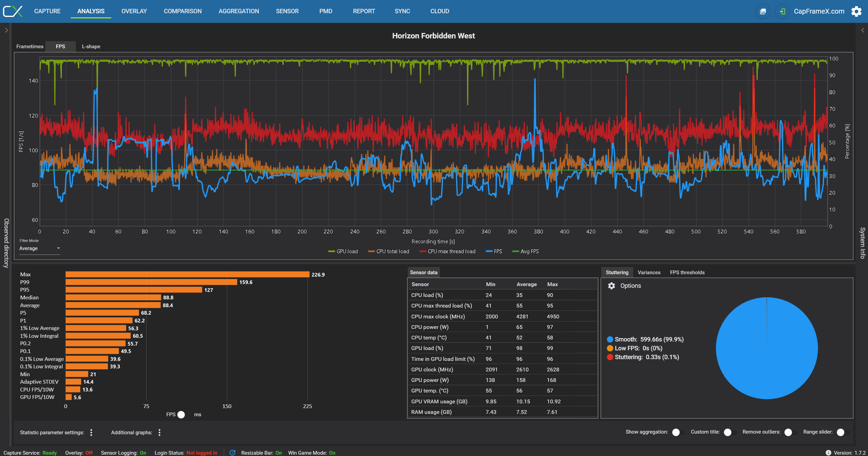Image resolution: width=868 pixels, height=456 pixels.
Task: Click Capture Service Ready status
Action: point(30,453)
